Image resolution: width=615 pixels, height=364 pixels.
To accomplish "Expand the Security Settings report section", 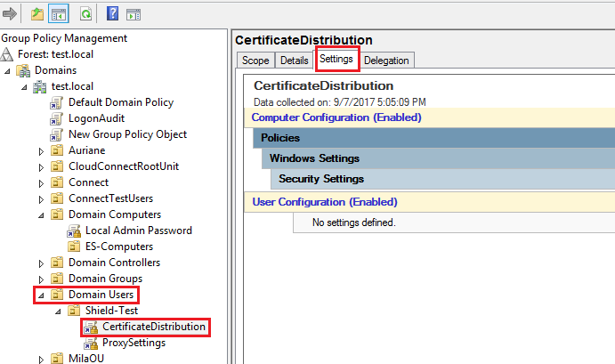I will 321,179.
